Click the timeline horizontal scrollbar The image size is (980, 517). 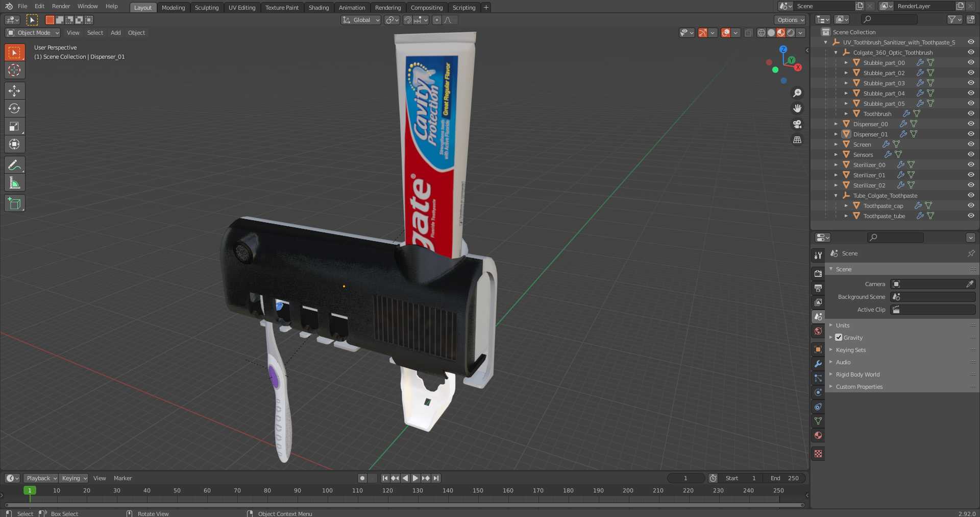(404, 505)
